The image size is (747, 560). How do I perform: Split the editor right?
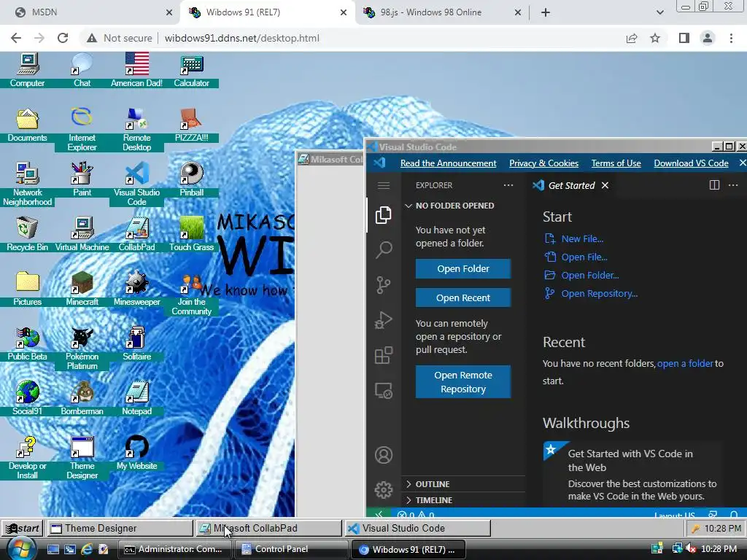(x=714, y=185)
